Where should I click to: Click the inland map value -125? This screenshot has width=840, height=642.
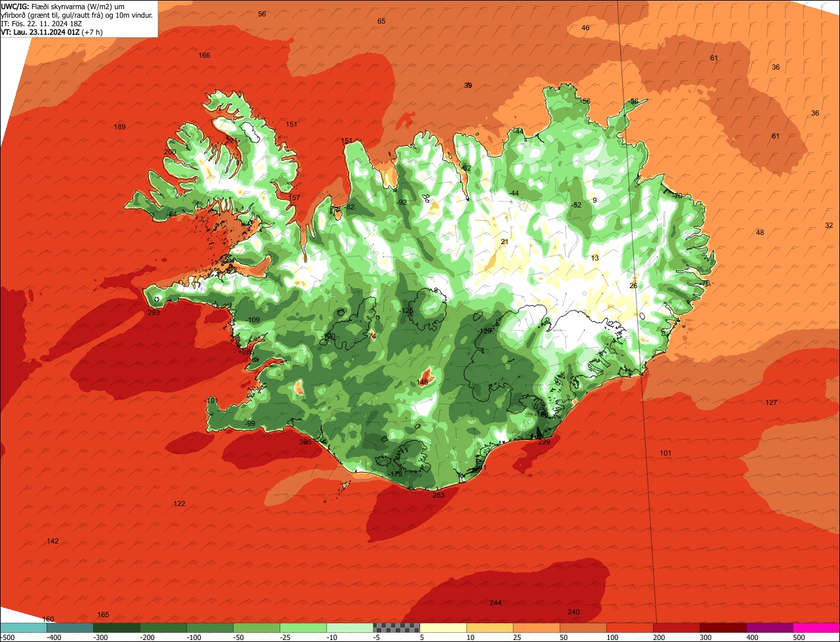coord(407,310)
